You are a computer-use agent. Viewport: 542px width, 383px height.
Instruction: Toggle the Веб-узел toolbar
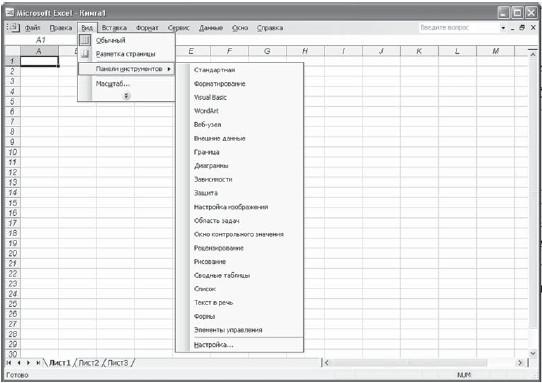click(240, 124)
